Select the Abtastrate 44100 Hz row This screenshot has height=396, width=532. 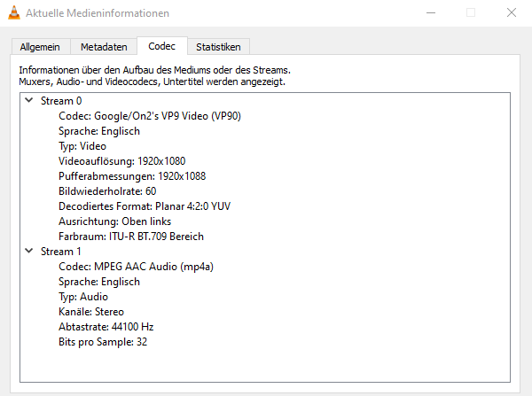pyautogui.click(x=106, y=327)
